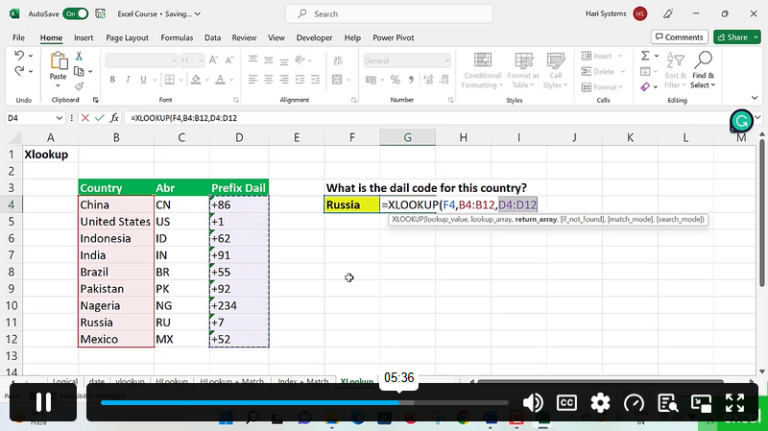
Task: Open Sort & Filter dropdown
Action: [x=675, y=71]
